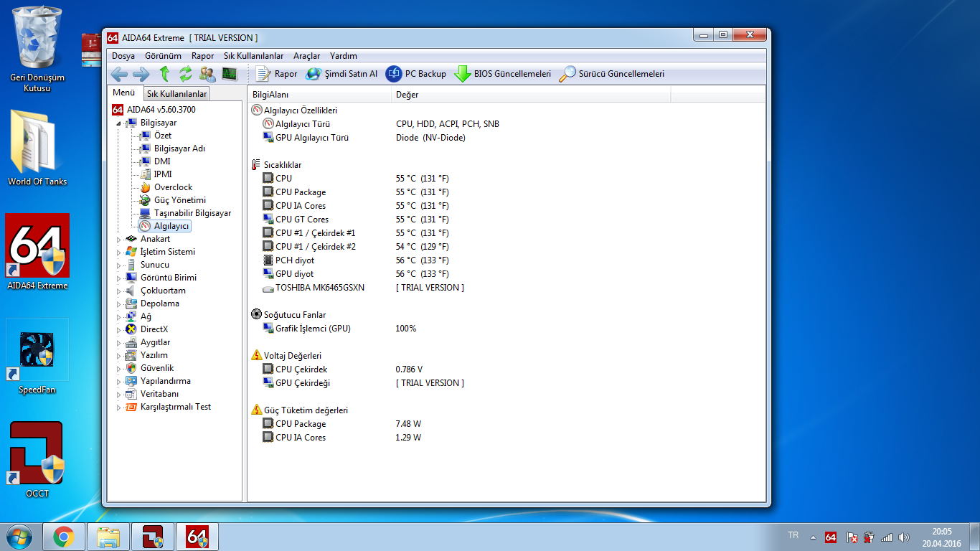
Task: Select the PCH diyot temperature row
Action: pyautogui.click(x=506, y=260)
